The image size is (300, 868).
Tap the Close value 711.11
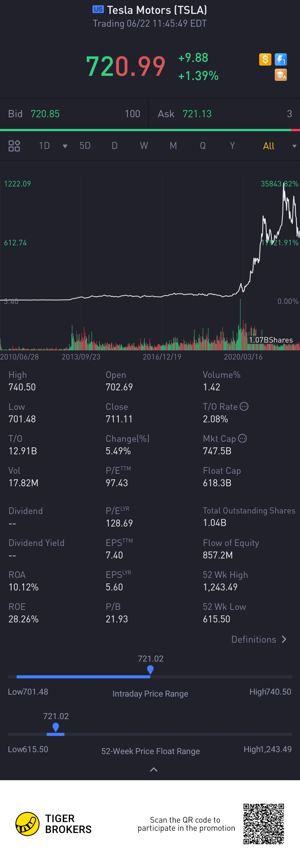click(119, 419)
